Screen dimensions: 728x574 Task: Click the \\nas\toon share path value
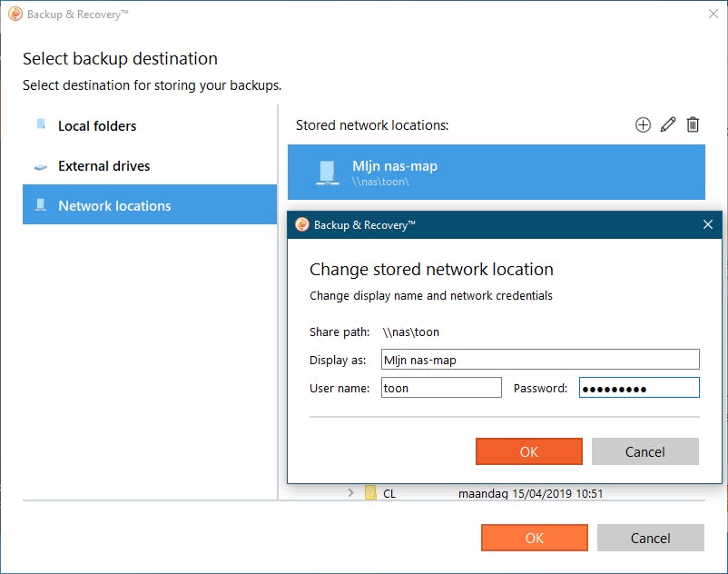click(x=410, y=332)
